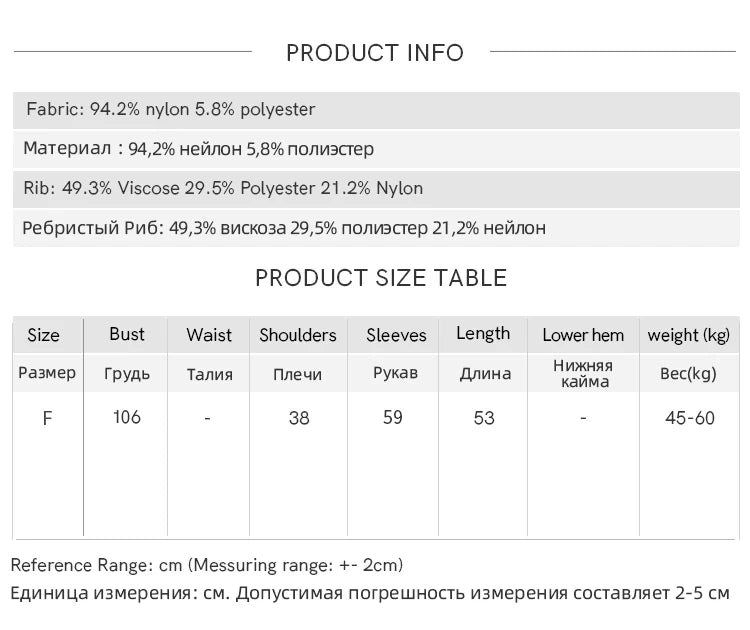Select the Shoulders column header

pyautogui.click(x=298, y=335)
